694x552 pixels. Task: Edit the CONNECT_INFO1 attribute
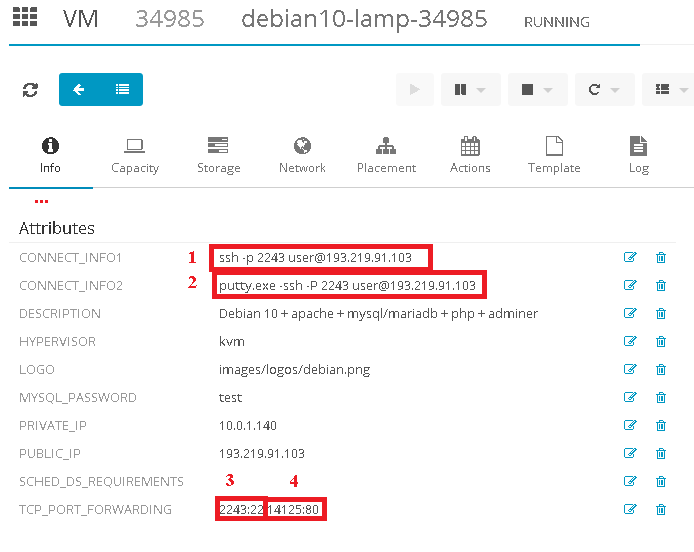(630, 258)
